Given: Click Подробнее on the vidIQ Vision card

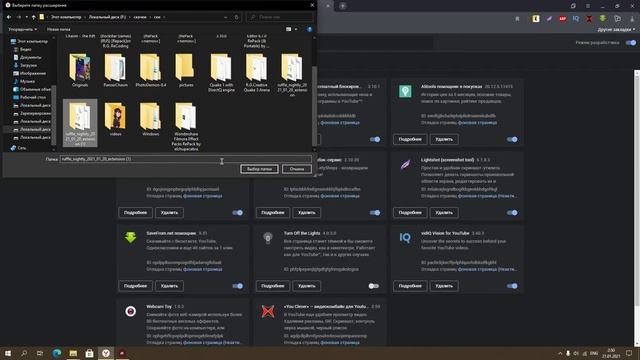Looking at the screenshot, I should click(x=410, y=286).
